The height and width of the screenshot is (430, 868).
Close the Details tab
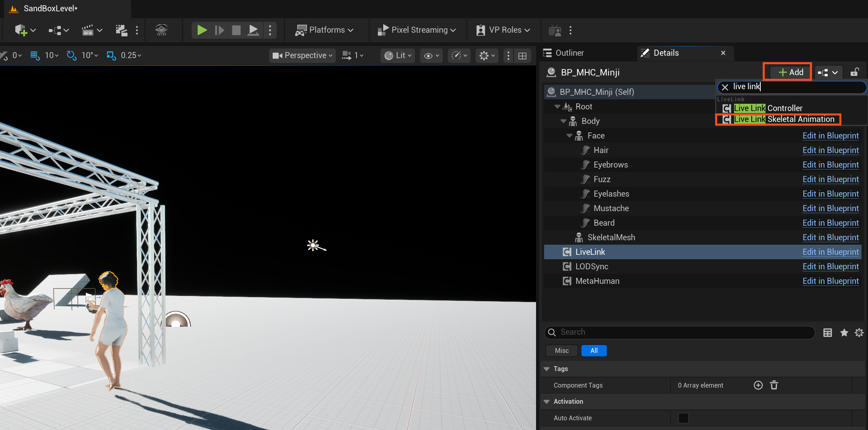point(723,53)
